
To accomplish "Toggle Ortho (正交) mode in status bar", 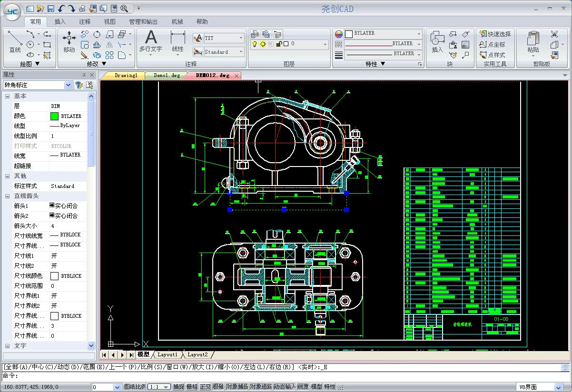I will click(x=205, y=387).
